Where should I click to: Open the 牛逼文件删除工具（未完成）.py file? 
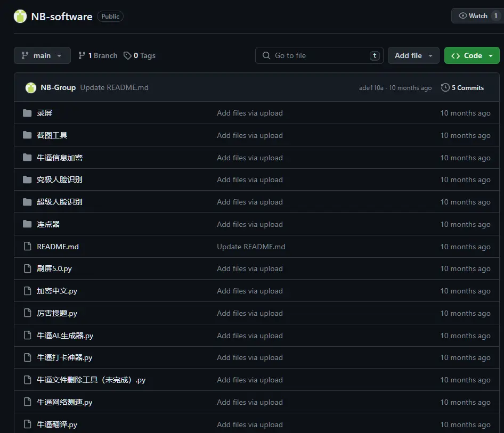(91, 380)
